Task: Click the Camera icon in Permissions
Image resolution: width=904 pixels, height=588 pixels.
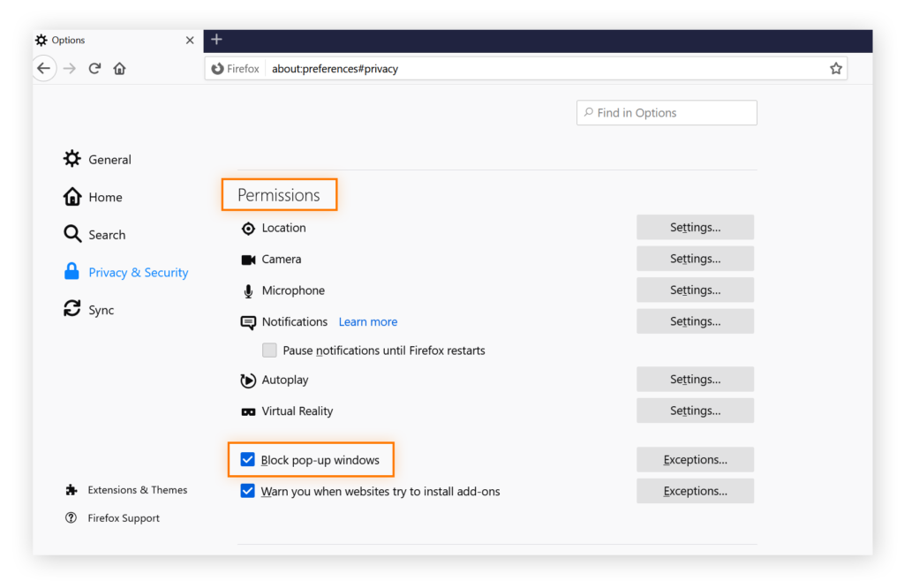Action: pos(248,260)
